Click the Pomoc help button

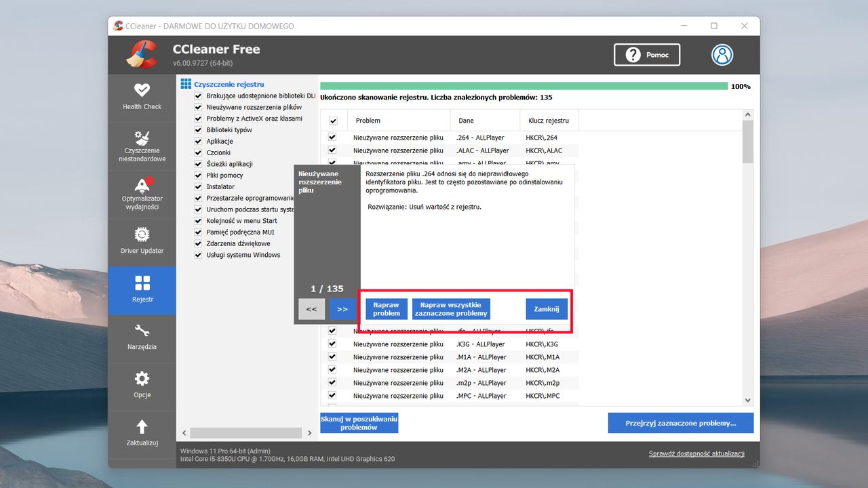646,55
